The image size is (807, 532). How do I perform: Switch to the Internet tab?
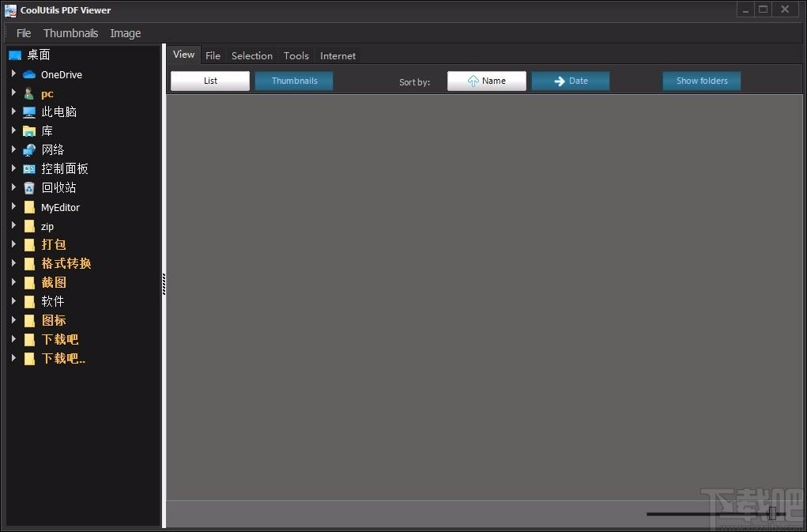338,55
